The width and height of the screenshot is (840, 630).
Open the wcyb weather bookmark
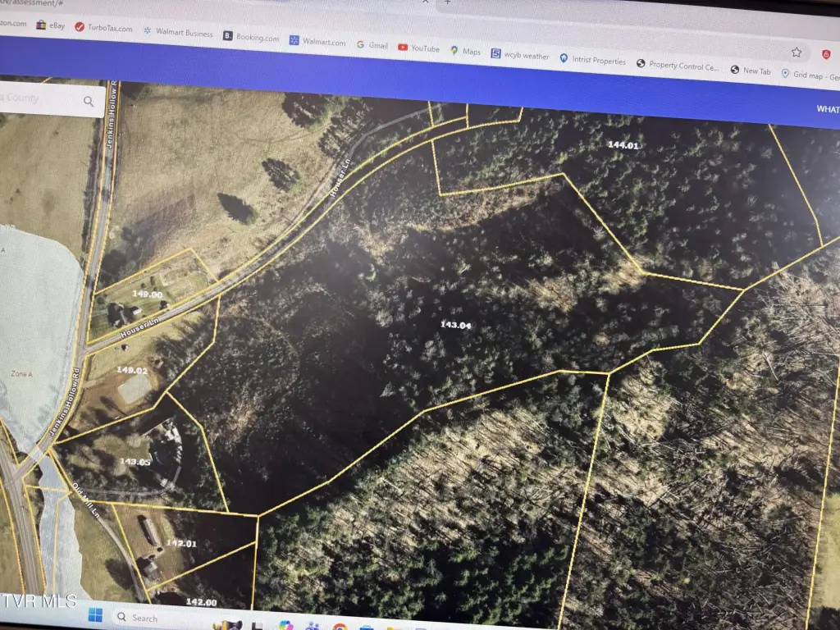coord(520,55)
